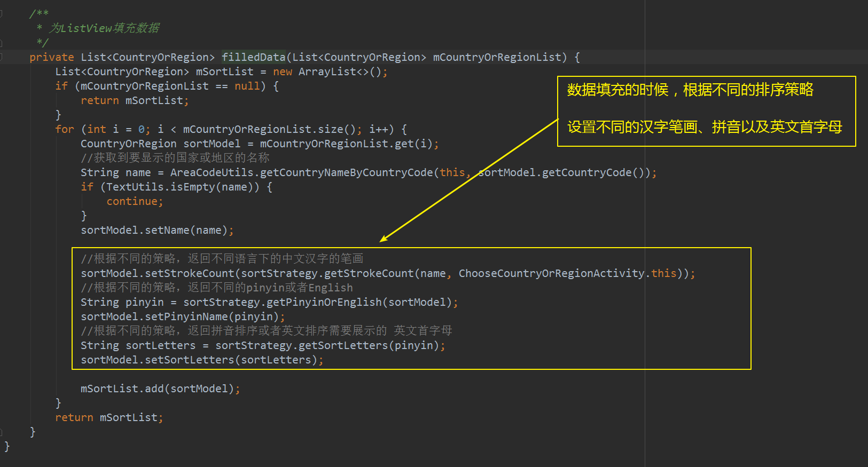
Task: Click the comment ending with 英文首字母
Action: tap(267, 331)
